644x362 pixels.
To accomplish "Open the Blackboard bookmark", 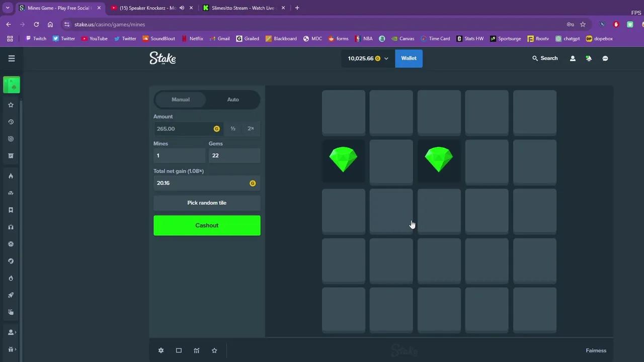I will pos(281,38).
